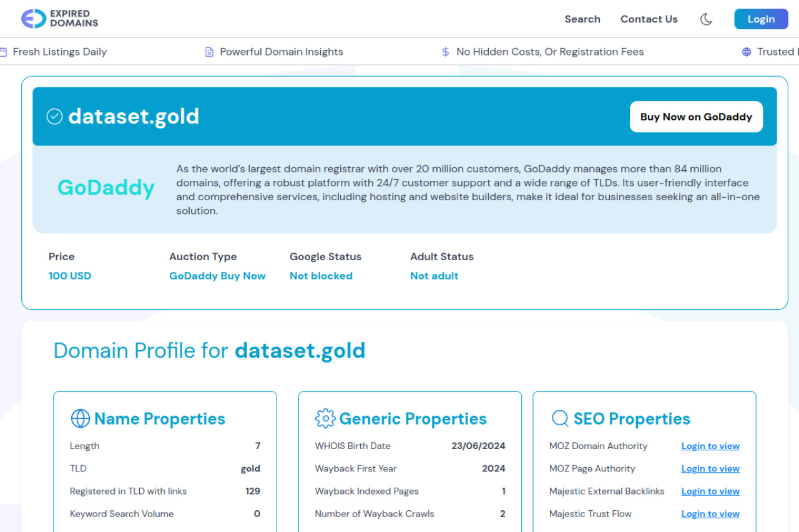
Task: Toggle dark mode moon icon
Action: [706, 19]
